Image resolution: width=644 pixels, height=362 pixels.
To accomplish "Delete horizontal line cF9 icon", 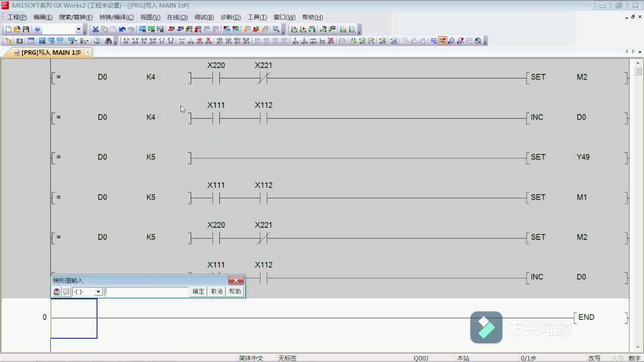I will click(199, 41).
